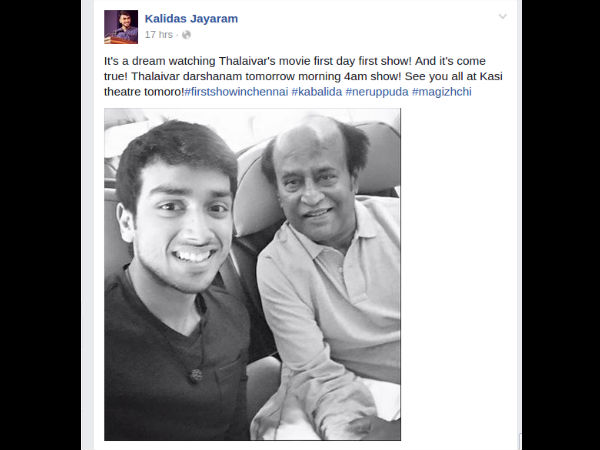600x450 pixels.
Task: Select the #neruppuda hashtag link
Action: pos(377,92)
